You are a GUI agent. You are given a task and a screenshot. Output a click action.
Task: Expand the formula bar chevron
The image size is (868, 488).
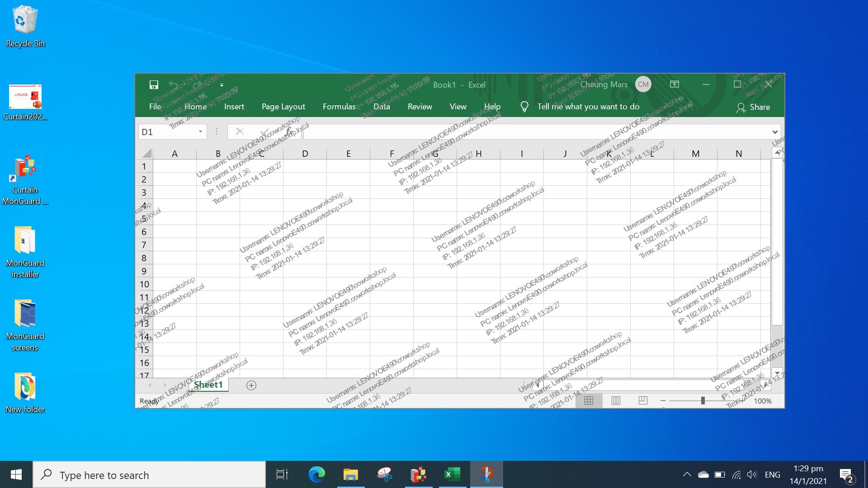(x=775, y=132)
